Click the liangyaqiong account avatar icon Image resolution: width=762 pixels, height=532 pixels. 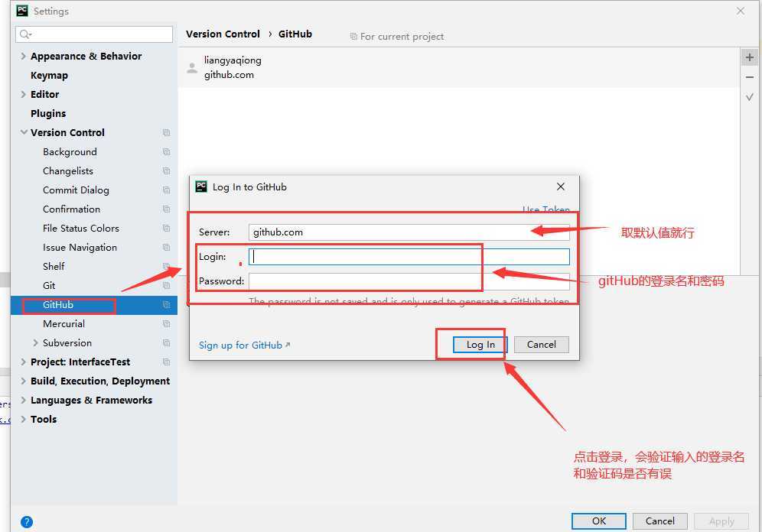(192, 68)
